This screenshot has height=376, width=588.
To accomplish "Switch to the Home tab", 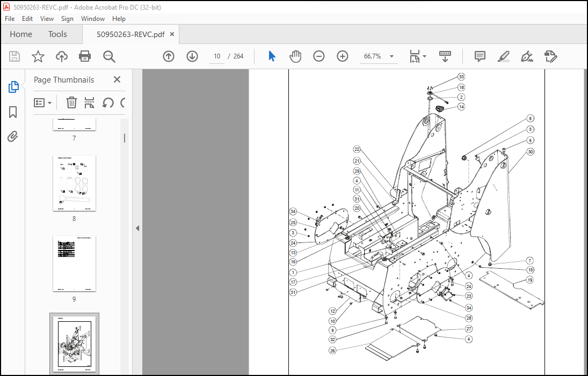I will (x=21, y=34).
